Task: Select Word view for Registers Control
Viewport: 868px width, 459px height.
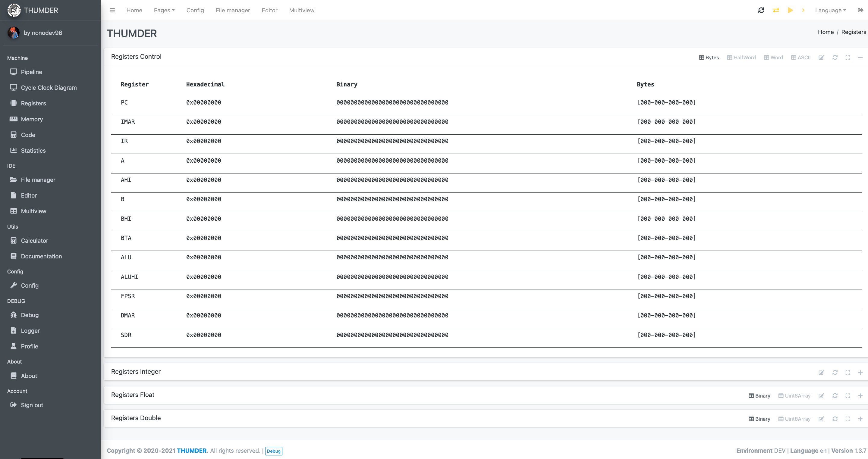Action: pyautogui.click(x=773, y=58)
